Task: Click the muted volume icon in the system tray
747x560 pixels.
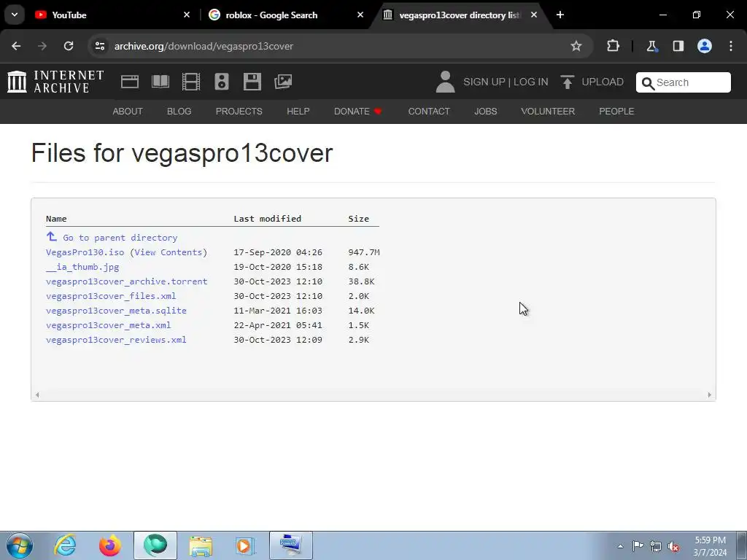Action: click(x=673, y=547)
